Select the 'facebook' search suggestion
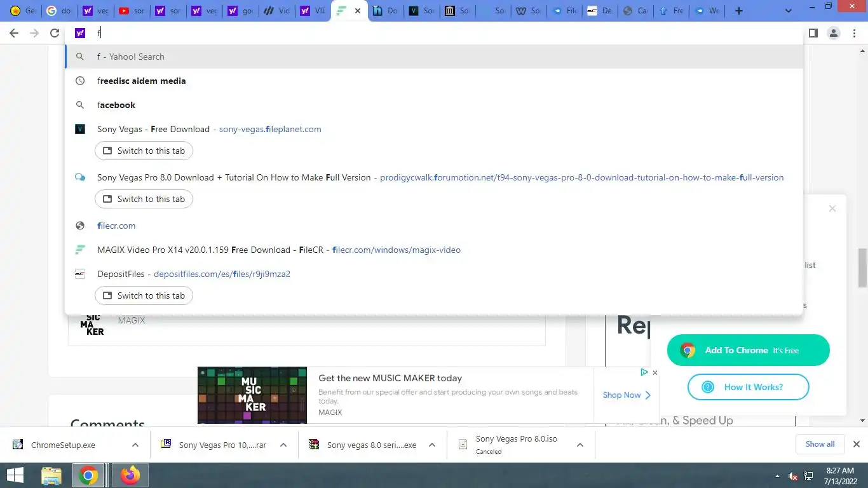 click(433, 105)
